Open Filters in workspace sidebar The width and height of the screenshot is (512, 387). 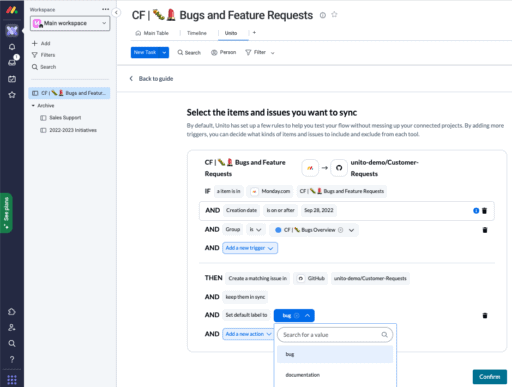43,55
